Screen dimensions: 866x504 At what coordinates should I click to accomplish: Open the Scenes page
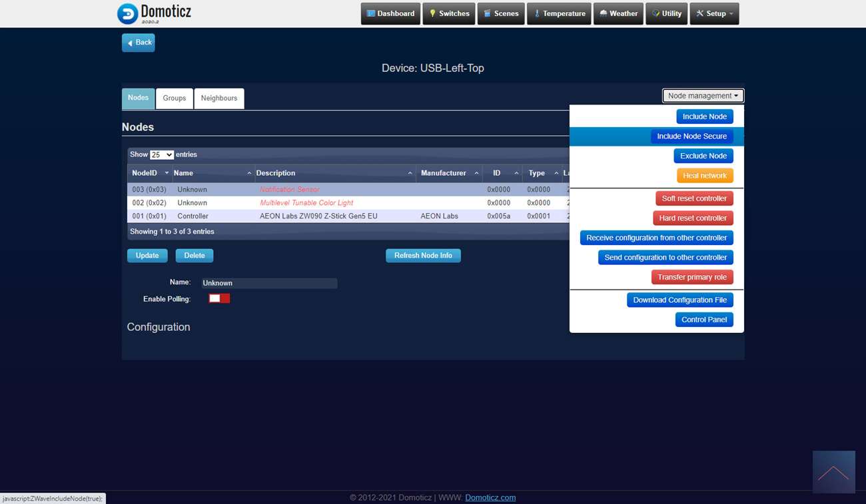pyautogui.click(x=501, y=14)
